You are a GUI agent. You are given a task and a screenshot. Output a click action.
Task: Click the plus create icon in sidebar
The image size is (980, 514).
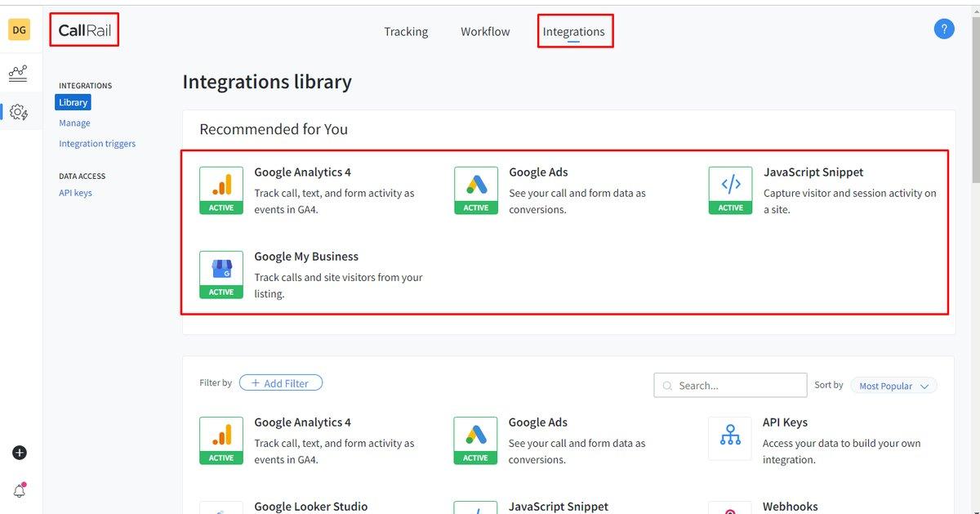click(20, 453)
